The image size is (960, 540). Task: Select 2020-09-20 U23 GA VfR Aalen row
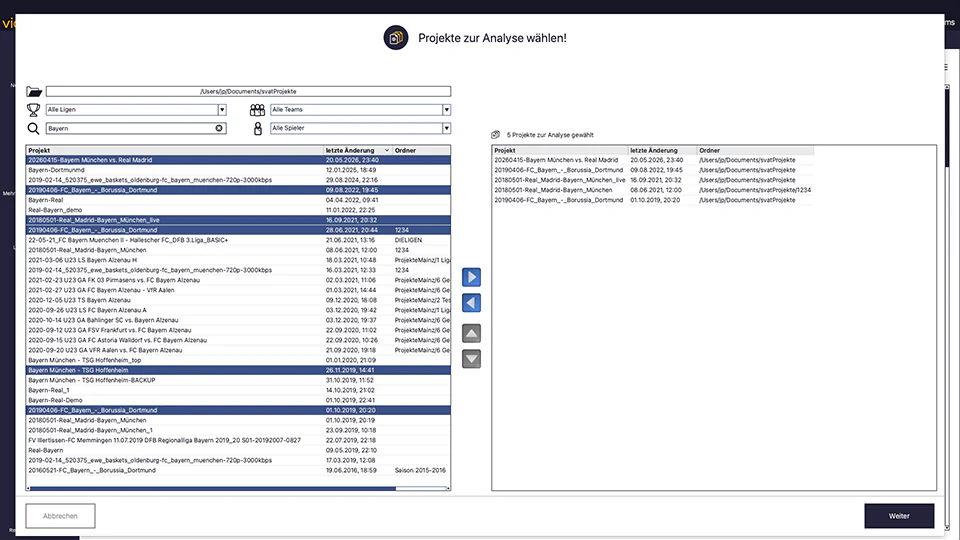coord(238,350)
